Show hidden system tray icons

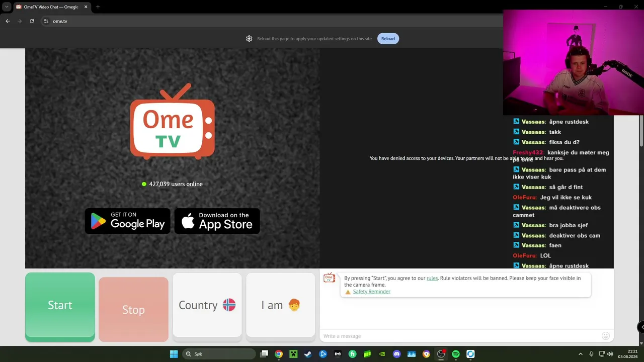(580, 354)
